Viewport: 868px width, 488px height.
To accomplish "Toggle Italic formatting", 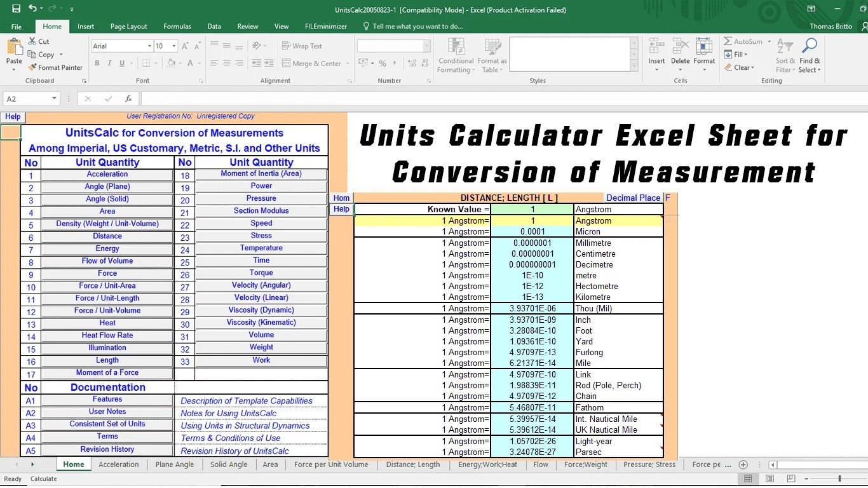I will click(x=109, y=64).
